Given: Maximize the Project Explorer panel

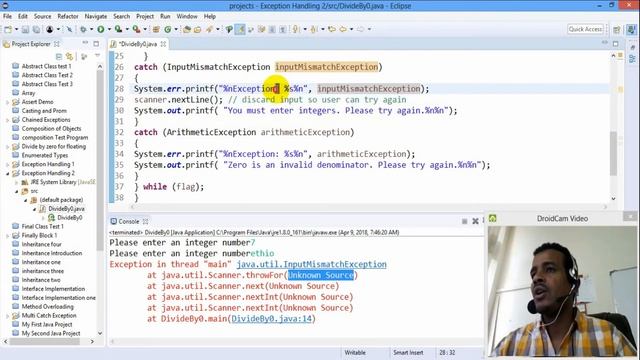Looking at the screenshot, I should pos(96,44).
